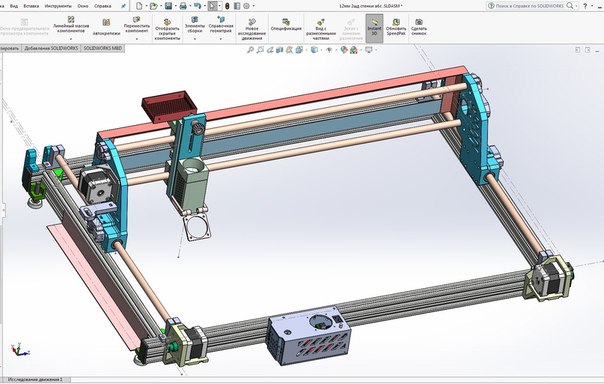Click Apply Scene icon
This screenshot has height=384, width=604.
pyautogui.click(x=353, y=50)
